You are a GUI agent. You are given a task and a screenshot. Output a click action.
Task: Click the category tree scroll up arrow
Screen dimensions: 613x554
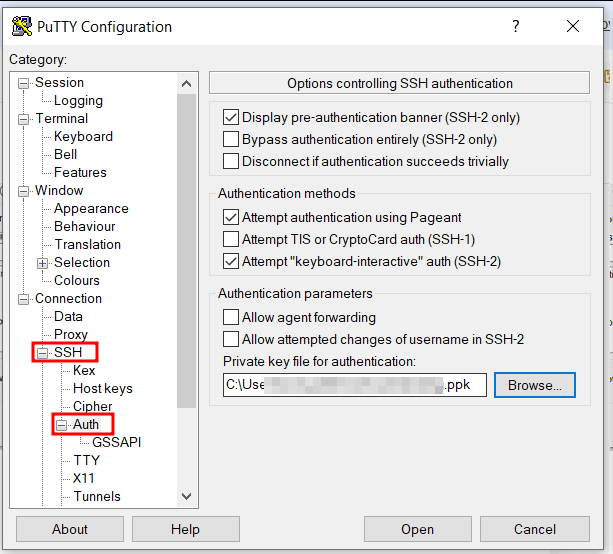tap(186, 83)
